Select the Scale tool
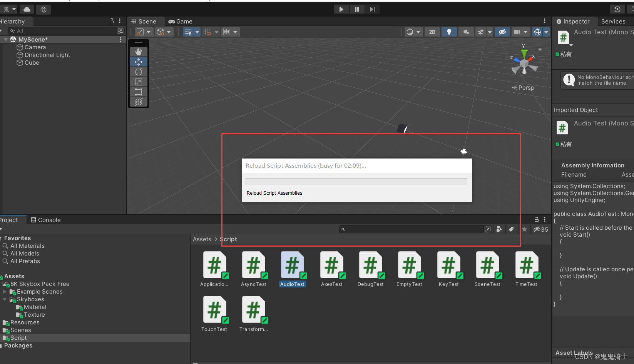The image size is (634, 364). pos(139,82)
